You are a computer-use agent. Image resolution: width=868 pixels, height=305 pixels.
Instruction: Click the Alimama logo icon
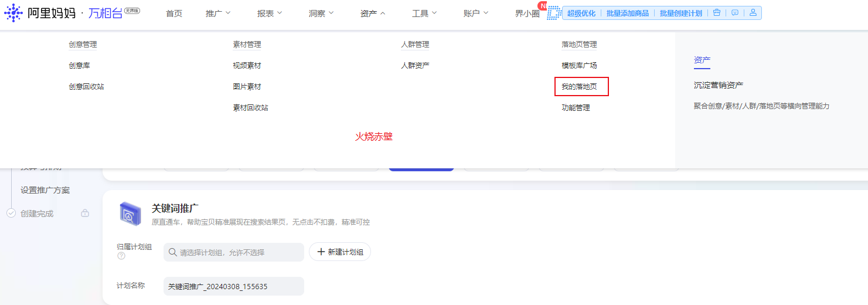13,13
